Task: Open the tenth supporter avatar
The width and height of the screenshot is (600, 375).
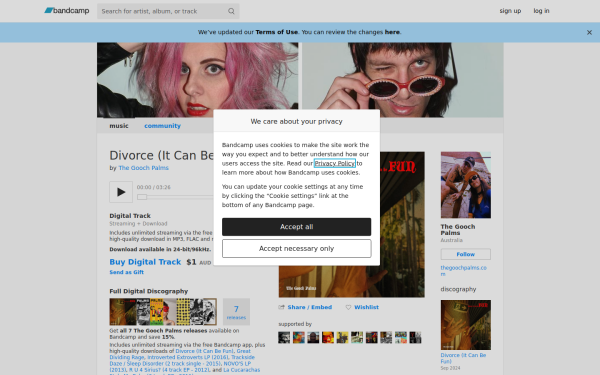Action: (415, 338)
